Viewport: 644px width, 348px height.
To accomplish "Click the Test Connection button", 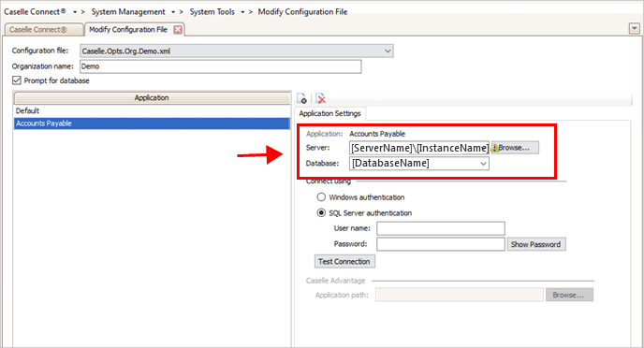I will [344, 261].
